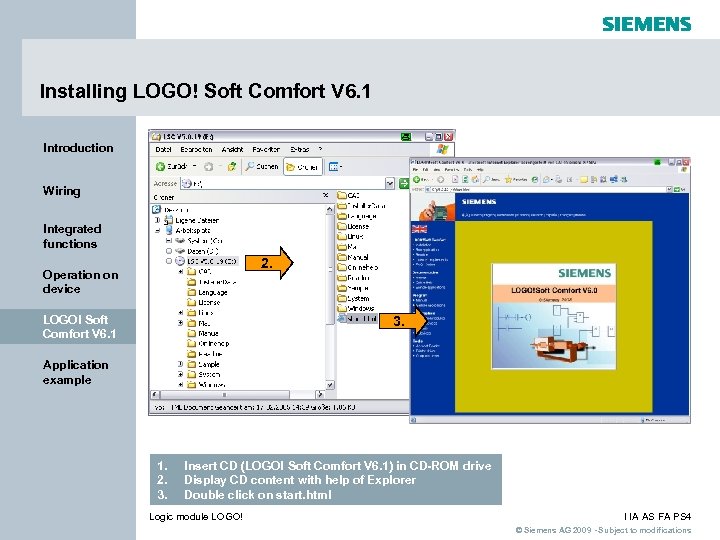
Task: Click the LOGO!Soft Comfort V6.0 splash image
Action: coord(554,316)
